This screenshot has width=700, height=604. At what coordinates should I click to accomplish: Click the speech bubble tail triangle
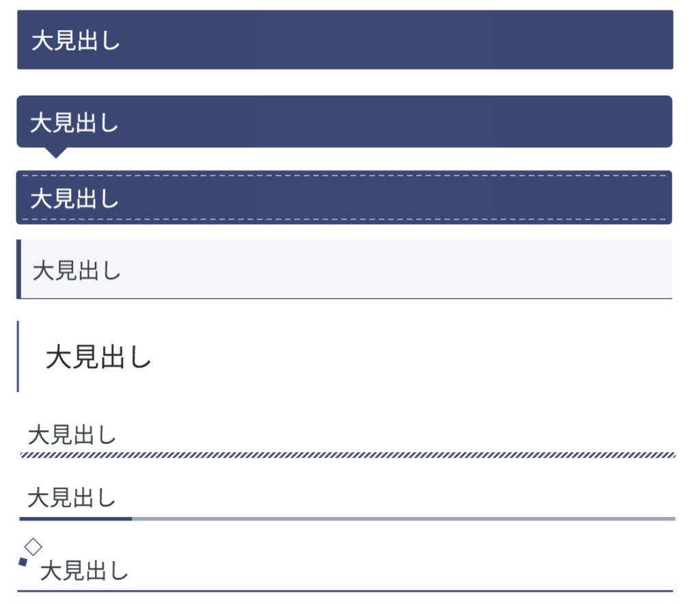57,153
